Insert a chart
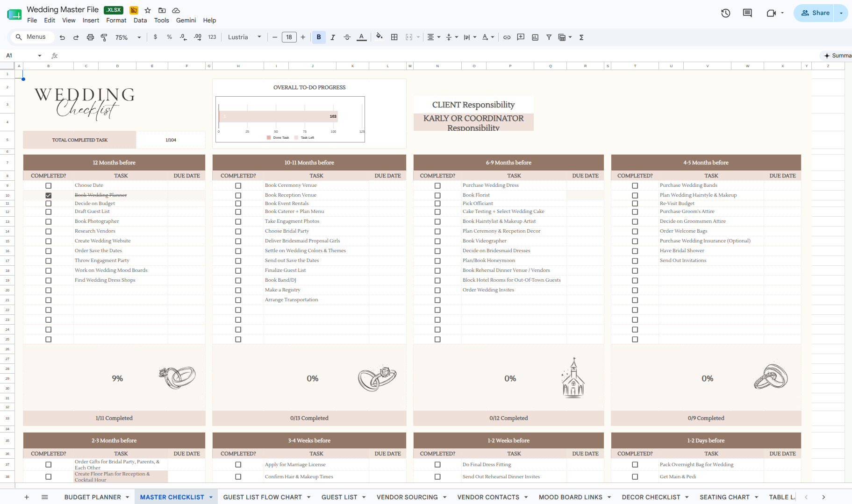Viewport: 852px width, 504px height. (x=535, y=37)
